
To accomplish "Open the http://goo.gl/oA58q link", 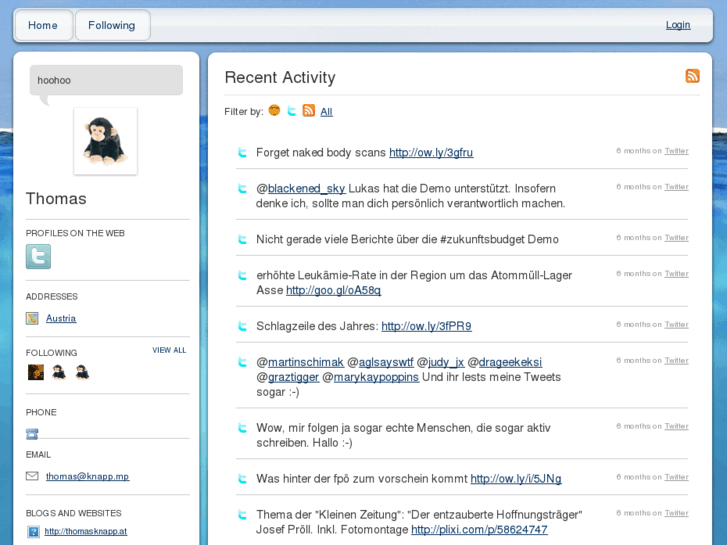I will pos(333,290).
